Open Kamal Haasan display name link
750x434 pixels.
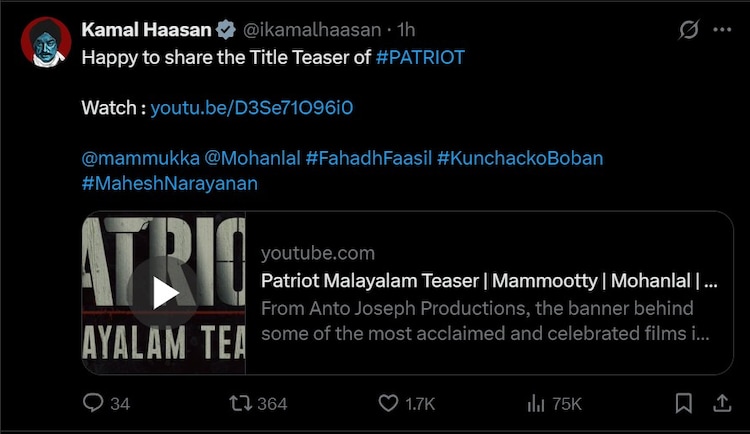(148, 30)
